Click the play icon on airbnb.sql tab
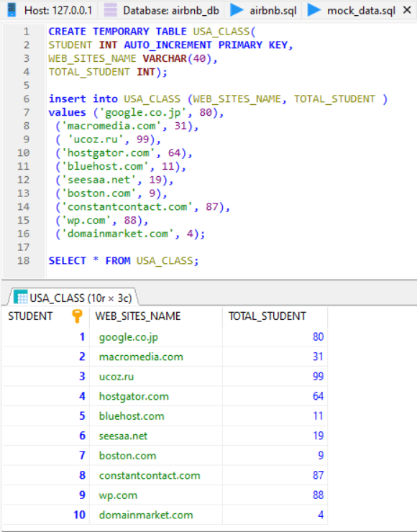417x532 pixels. (237, 10)
